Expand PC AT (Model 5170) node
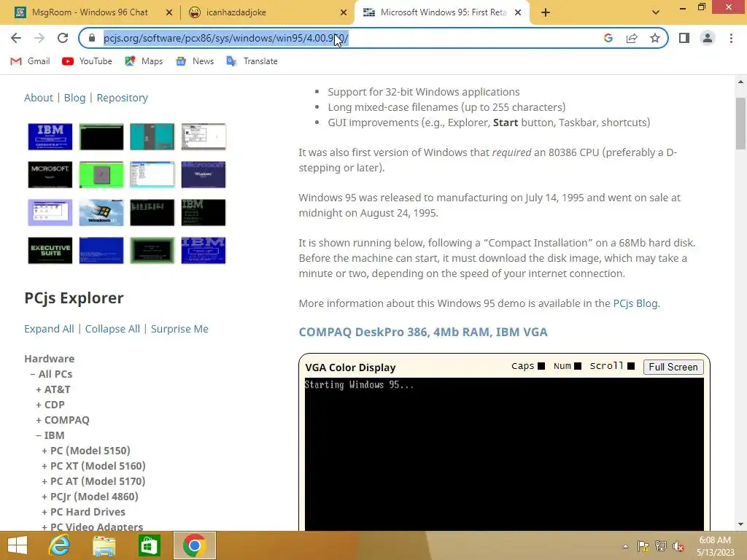 (93, 481)
